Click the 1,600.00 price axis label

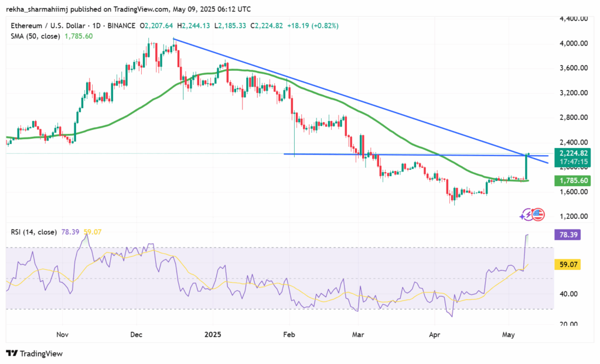574,191
